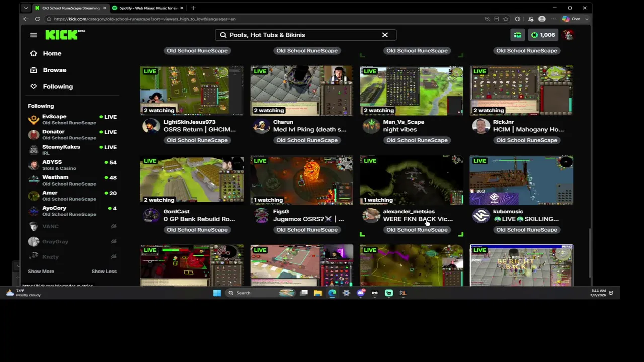Click the search field containing Pools, Hot Tubs & Bikinis
Screen dimensions: 644x362
pyautogui.click(x=306, y=35)
